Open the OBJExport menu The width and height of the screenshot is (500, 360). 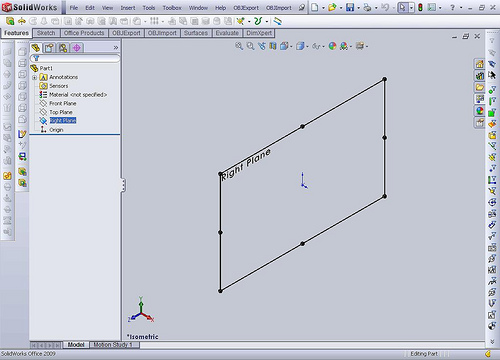tap(246, 8)
